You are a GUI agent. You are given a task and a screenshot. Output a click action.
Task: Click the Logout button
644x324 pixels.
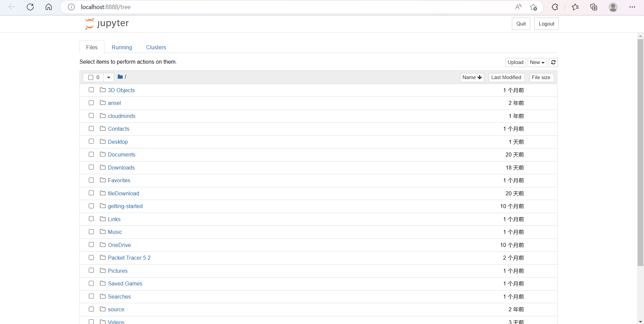546,24
